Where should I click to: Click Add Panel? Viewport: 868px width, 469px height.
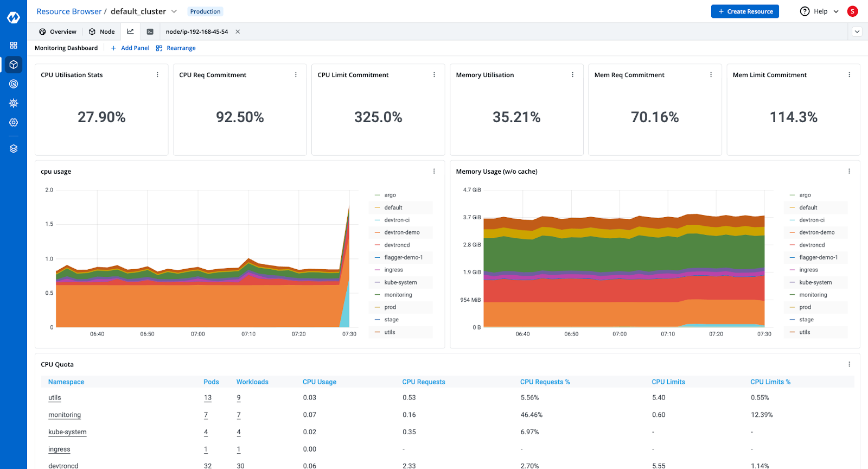coord(130,48)
